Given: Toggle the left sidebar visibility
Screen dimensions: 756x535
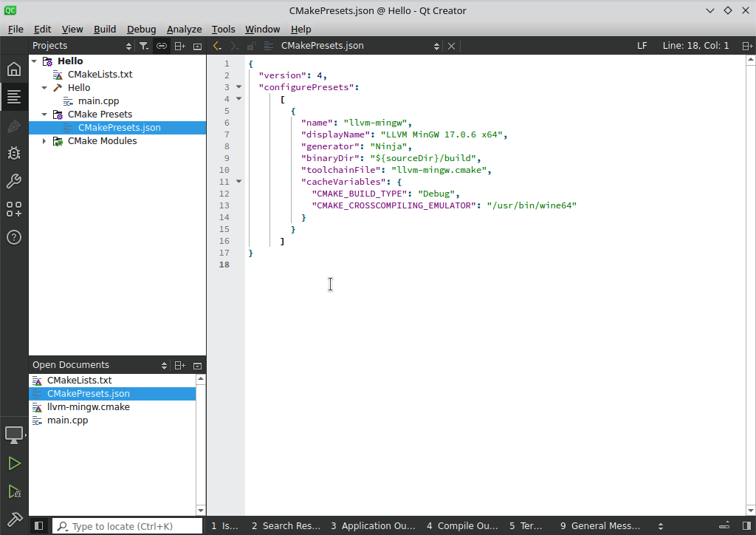Looking at the screenshot, I should pyautogui.click(x=39, y=526).
